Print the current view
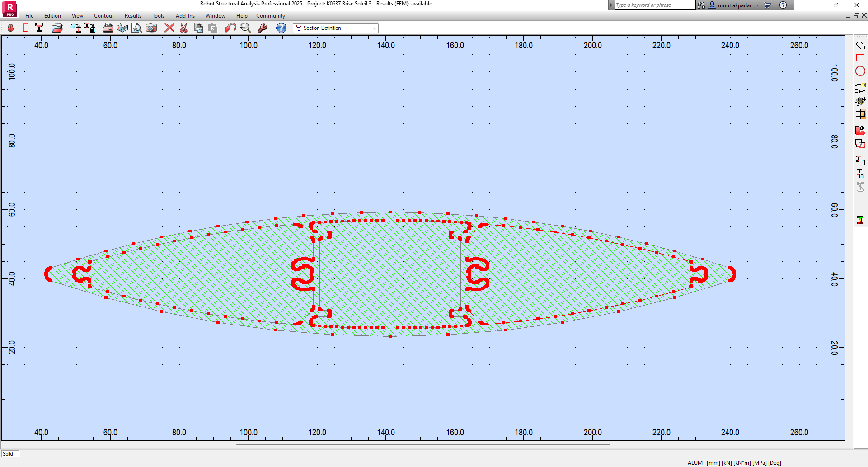 (108, 28)
